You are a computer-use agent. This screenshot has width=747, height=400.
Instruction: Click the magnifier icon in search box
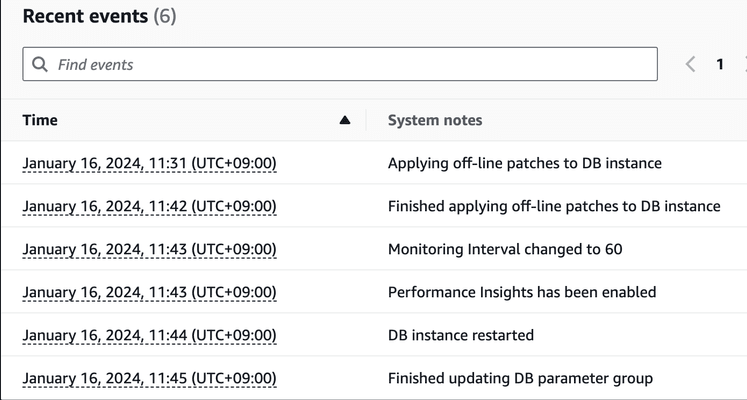coord(40,64)
